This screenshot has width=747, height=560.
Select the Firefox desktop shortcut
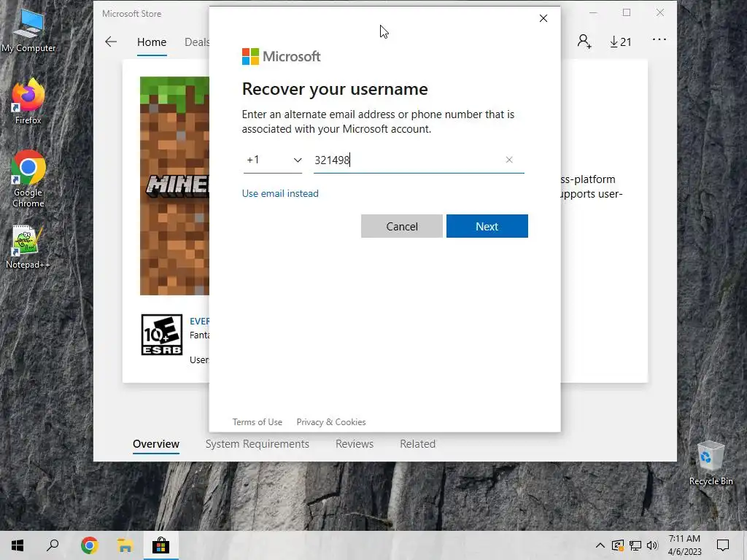[x=28, y=101]
